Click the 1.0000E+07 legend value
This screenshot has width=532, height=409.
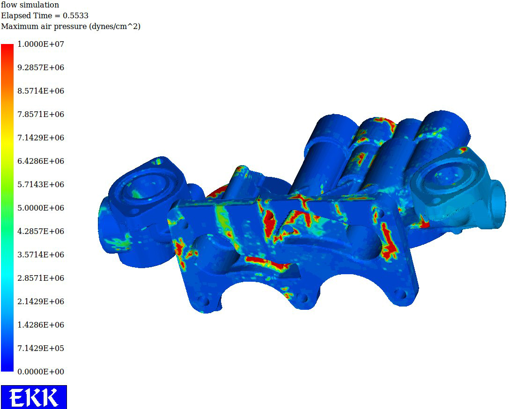pyautogui.click(x=41, y=44)
